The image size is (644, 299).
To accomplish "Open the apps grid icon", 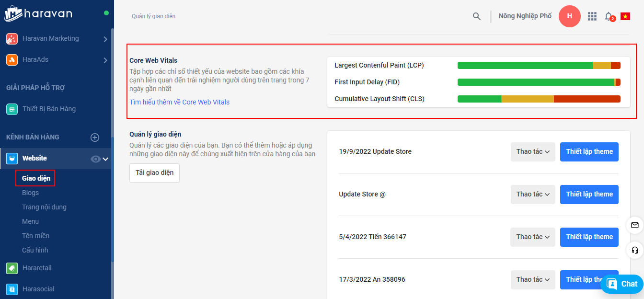I will (x=592, y=16).
